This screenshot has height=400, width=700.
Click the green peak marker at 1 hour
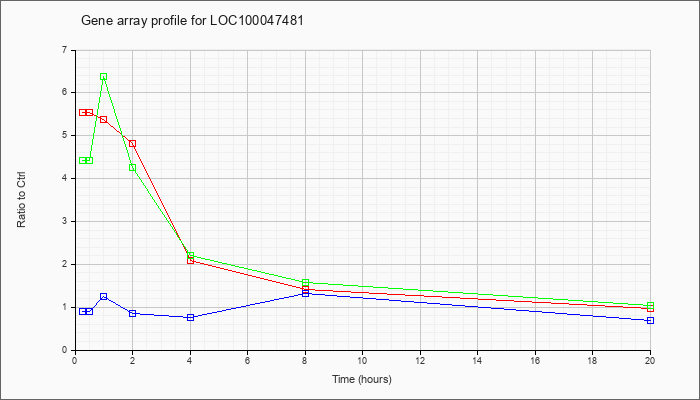tap(104, 77)
